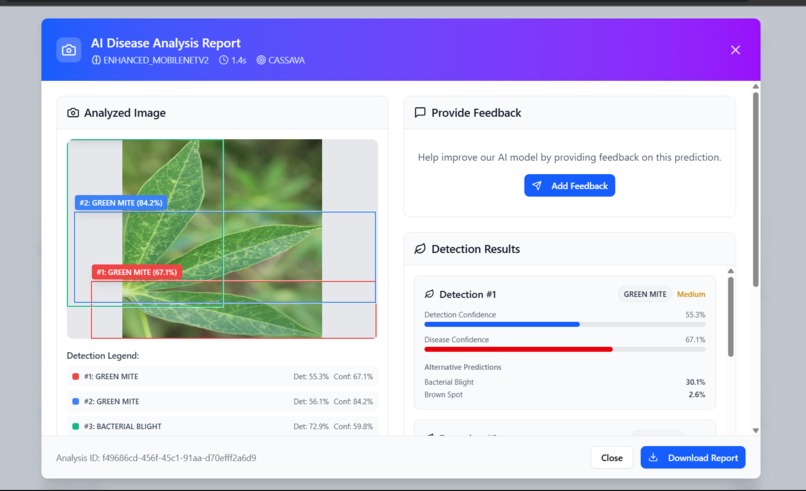This screenshot has width=806, height=491.
Task: Click the blue Detection Confidence progress bar
Action: 564,324
